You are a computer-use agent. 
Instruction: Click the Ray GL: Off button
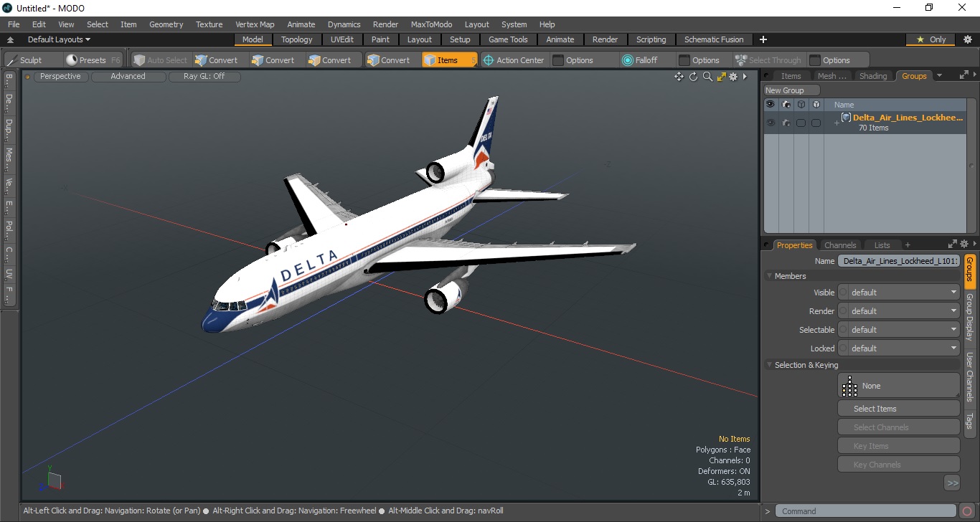(x=204, y=77)
